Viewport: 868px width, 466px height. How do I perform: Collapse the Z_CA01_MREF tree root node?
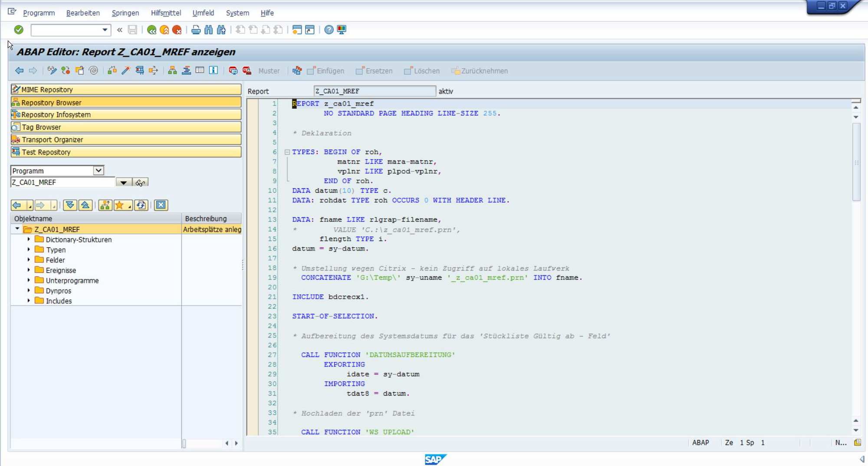click(17, 229)
